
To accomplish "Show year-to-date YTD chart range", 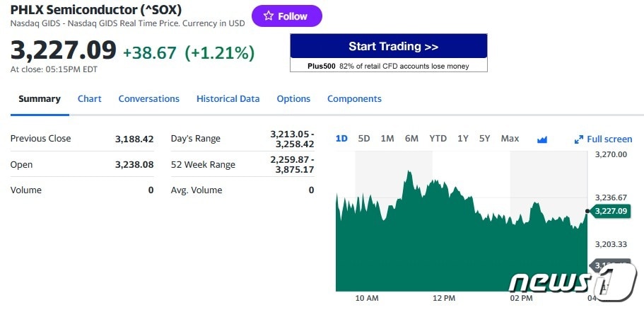I will point(438,139).
